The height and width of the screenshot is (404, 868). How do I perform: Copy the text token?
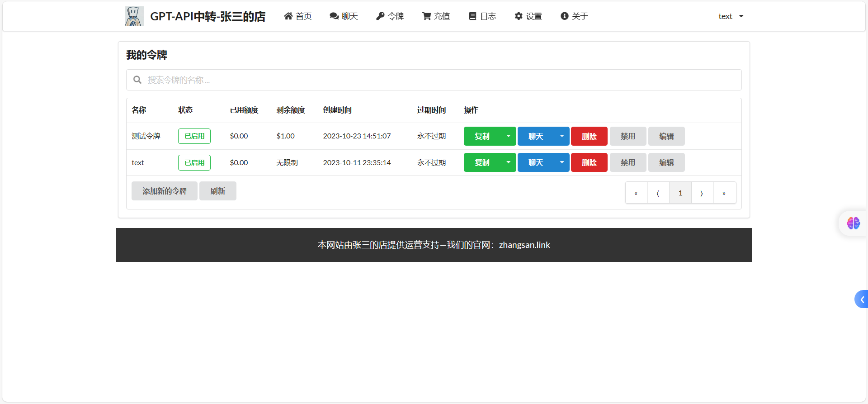coord(482,162)
